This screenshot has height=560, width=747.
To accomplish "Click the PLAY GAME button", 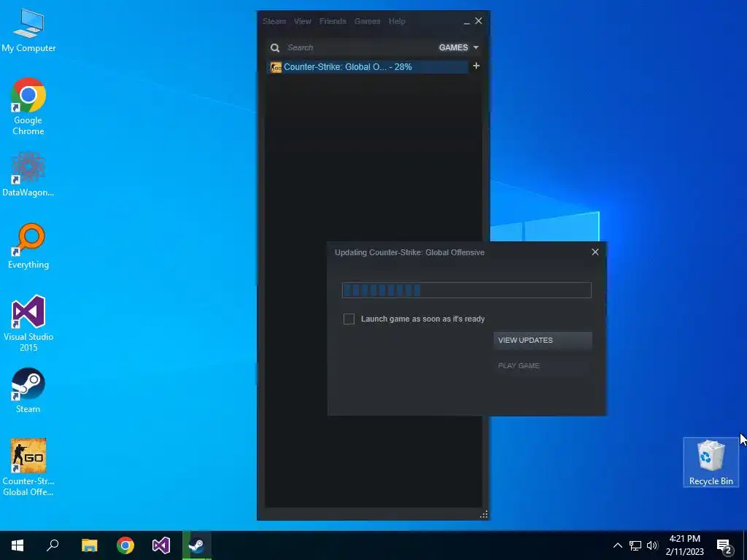I will (543, 366).
